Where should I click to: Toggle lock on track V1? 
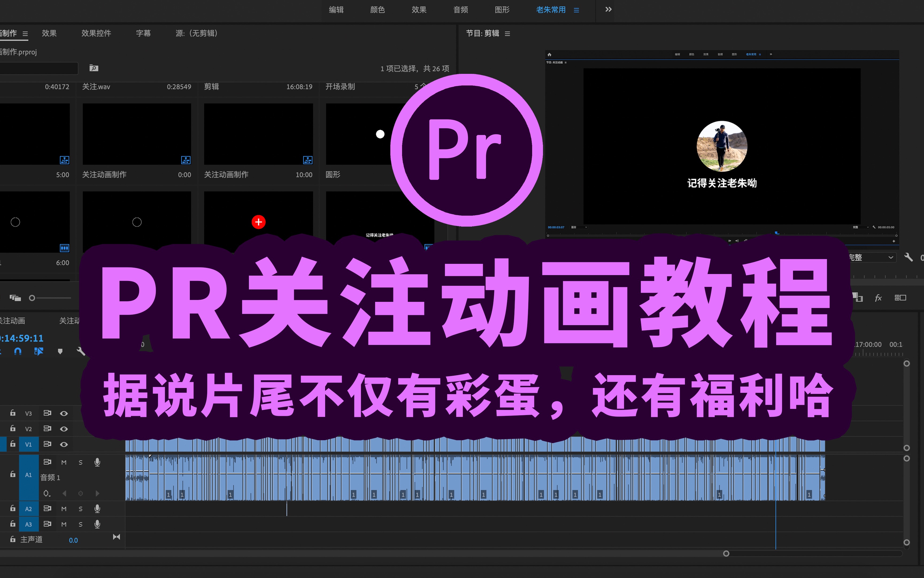13,444
